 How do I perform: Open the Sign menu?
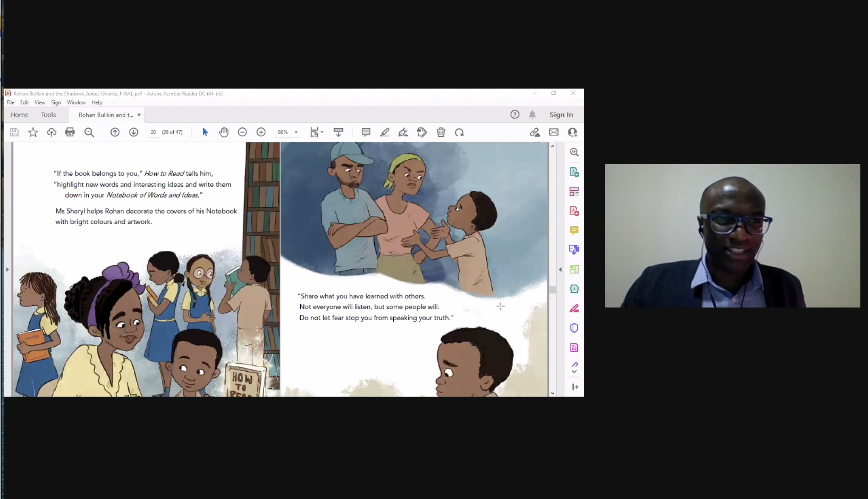pos(56,102)
